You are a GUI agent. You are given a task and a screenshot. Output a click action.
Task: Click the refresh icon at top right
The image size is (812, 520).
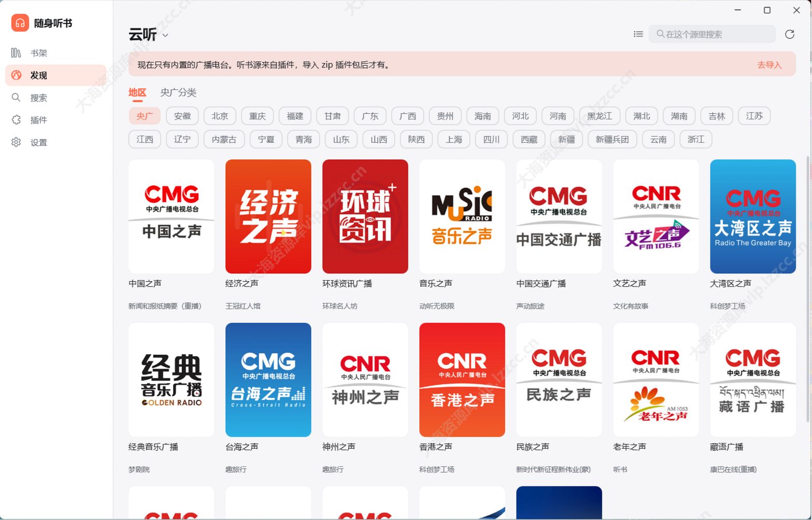(x=790, y=34)
